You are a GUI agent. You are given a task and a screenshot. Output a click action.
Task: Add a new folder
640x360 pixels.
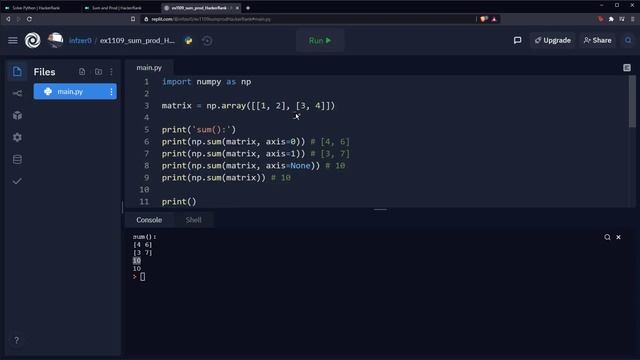pyautogui.click(x=98, y=72)
